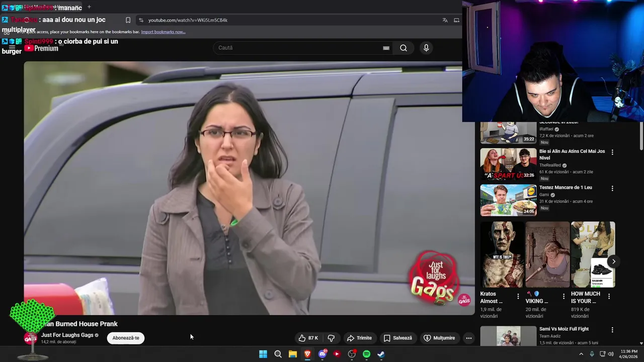Click the Brave browser taskbar icon
Image resolution: width=644 pixels, height=362 pixels.
point(307,354)
